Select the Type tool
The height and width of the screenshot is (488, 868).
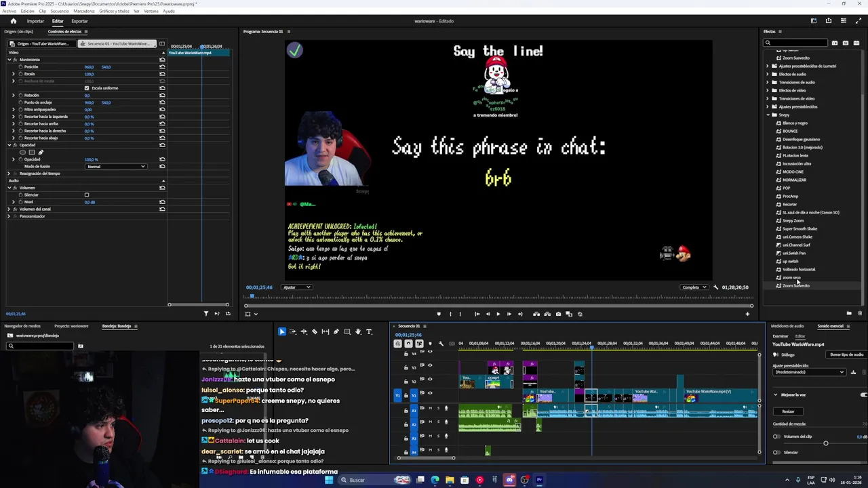coord(369,331)
